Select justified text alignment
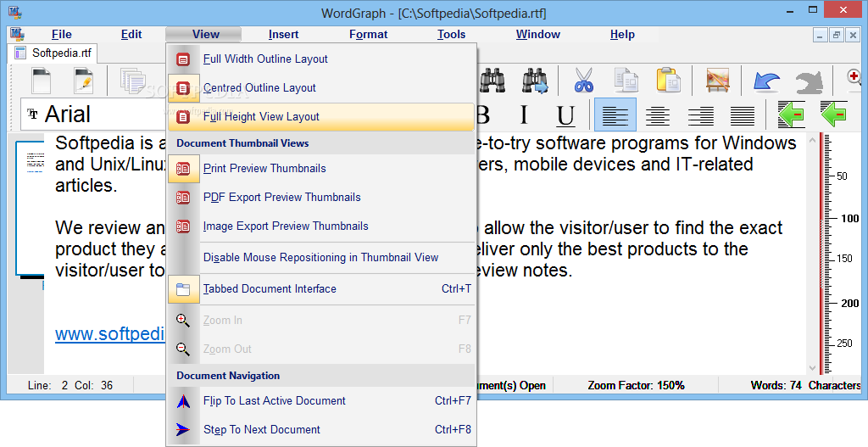Image resolution: width=868 pixels, height=447 pixels. click(743, 115)
